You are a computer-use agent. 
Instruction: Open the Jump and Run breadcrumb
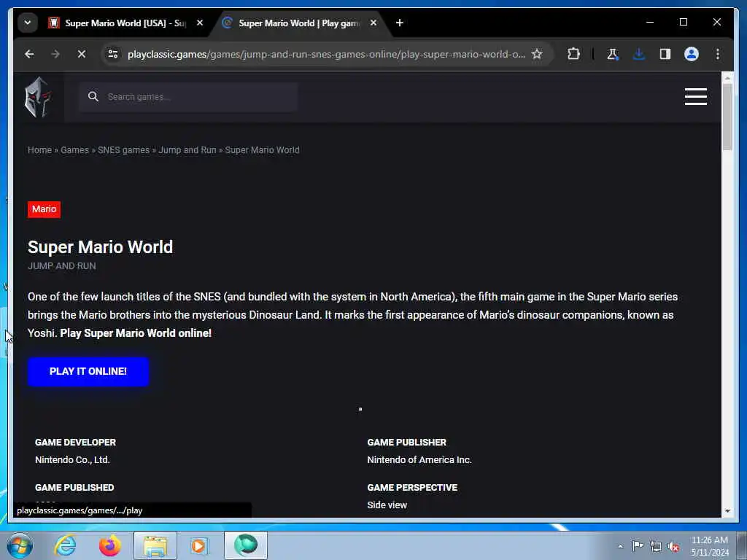pos(187,150)
